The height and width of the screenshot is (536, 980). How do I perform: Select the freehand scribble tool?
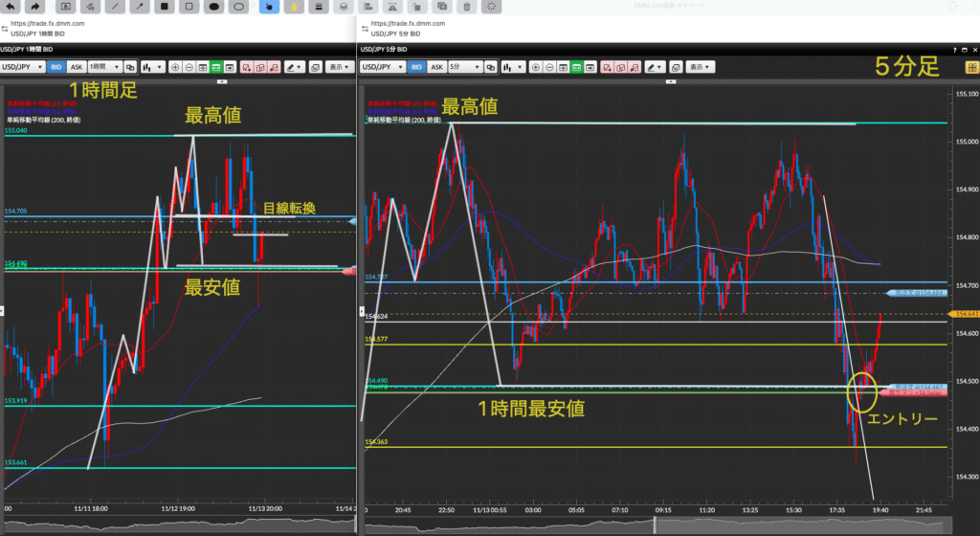pos(89,6)
